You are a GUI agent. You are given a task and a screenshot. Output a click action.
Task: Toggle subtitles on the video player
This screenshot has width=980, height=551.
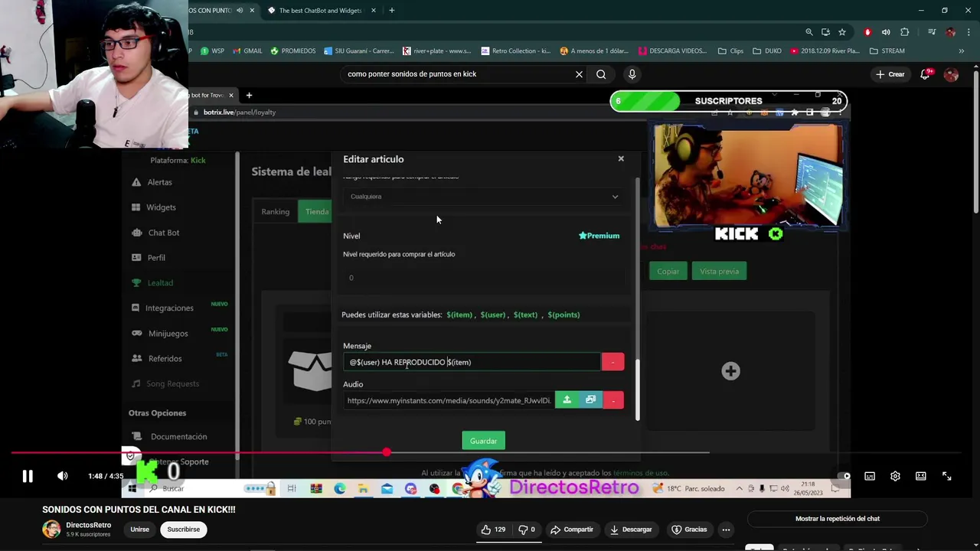point(870,476)
